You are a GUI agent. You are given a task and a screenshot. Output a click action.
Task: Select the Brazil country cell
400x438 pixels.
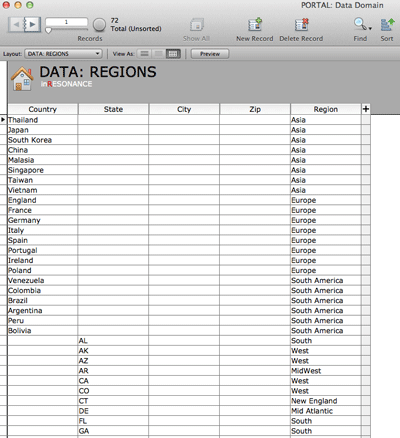(x=43, y=300)
